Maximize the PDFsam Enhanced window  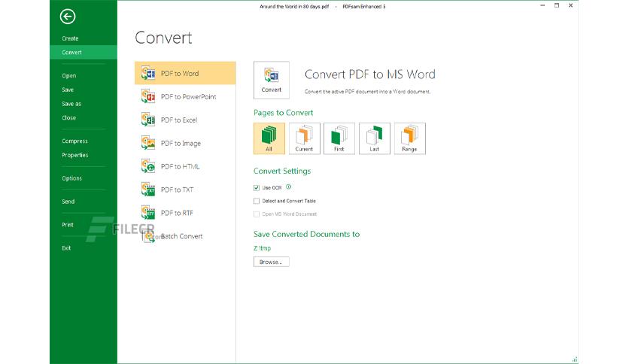556,5
